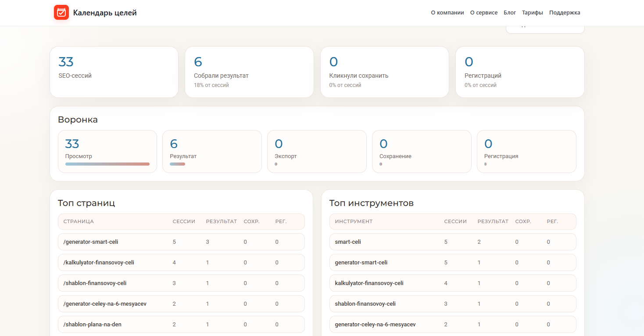The image size is (644, 336).
Task: Select the Экспорт funnel step label
Action: [x=286, y=156]
